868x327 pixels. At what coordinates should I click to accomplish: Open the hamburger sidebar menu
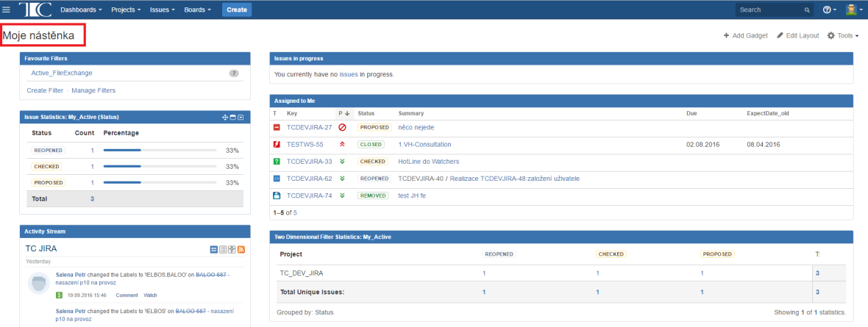pyautogui.click(x=7, y=10)
